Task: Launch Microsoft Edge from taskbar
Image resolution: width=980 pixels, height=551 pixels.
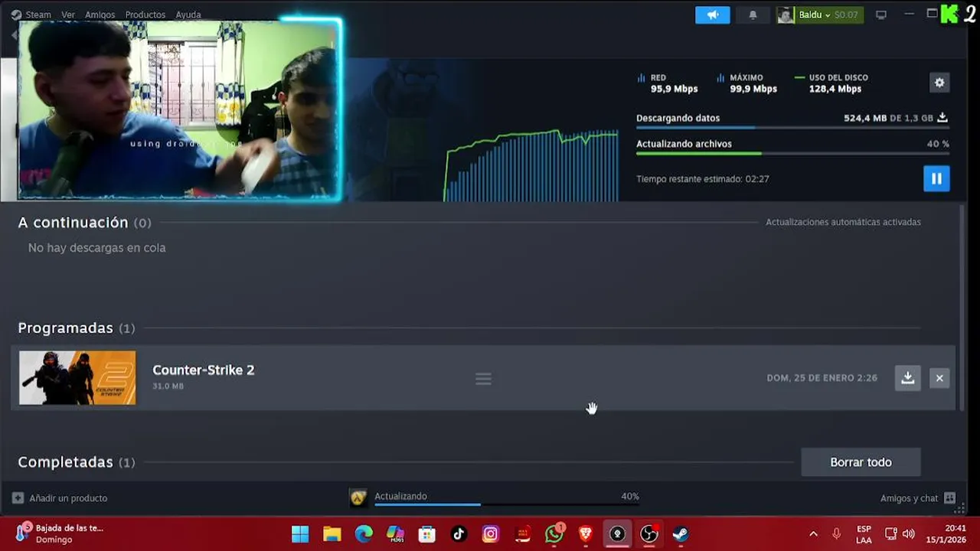Action: [x=364, y=533]
